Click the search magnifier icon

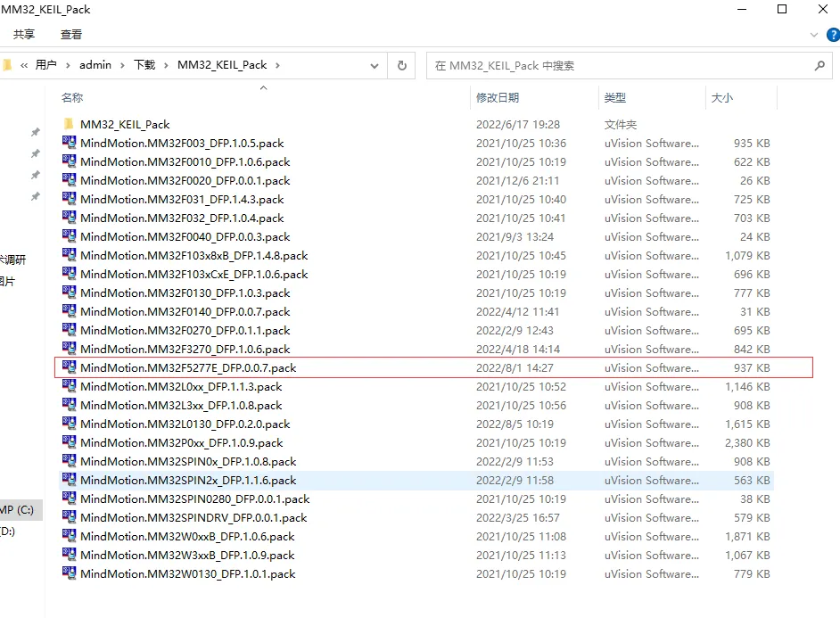click(x=819, y=65)
